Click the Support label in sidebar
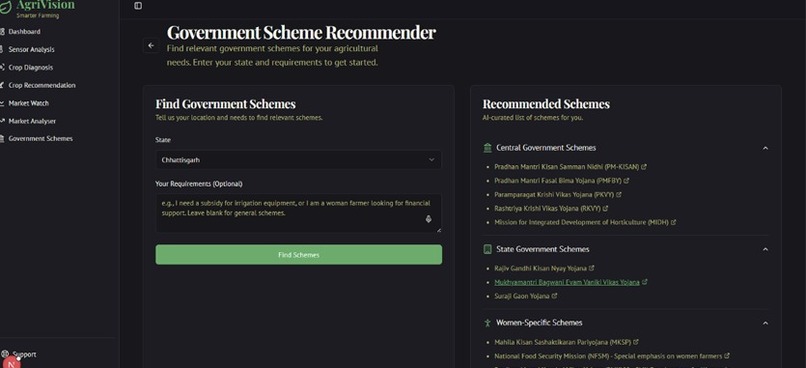806x368 pixels. pos(24,354)
